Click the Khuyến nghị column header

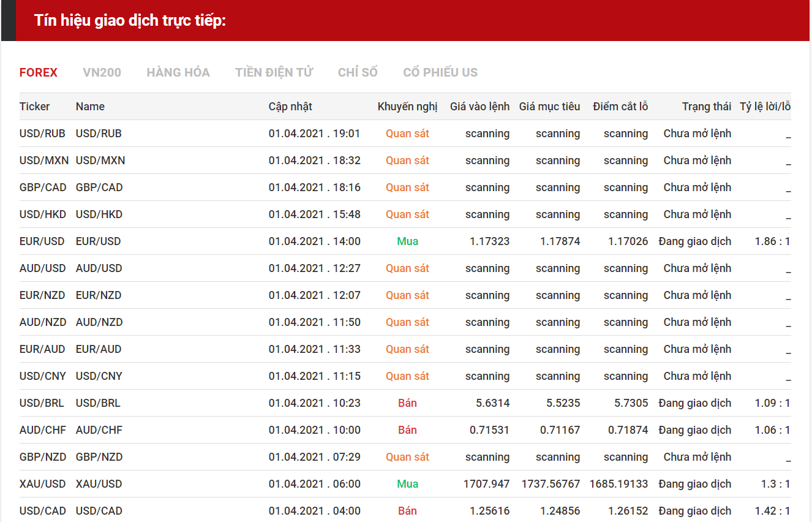click(x=408, y=107)
